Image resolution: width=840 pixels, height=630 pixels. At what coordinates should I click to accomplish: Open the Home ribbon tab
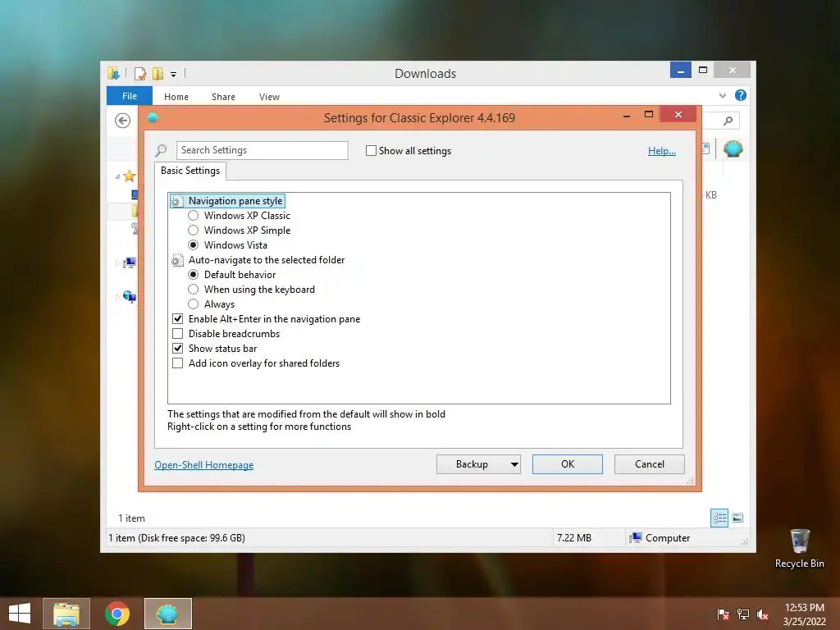176,97
